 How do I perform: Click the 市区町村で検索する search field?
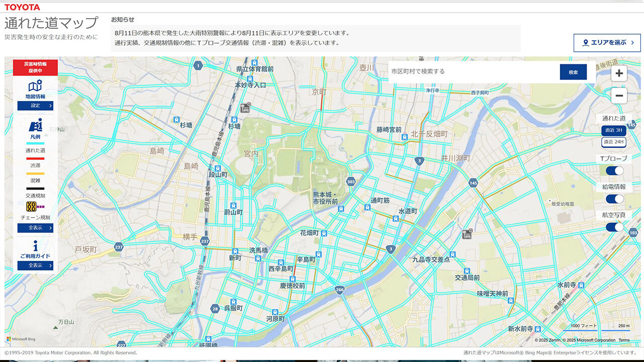click(x=473, y=72)
